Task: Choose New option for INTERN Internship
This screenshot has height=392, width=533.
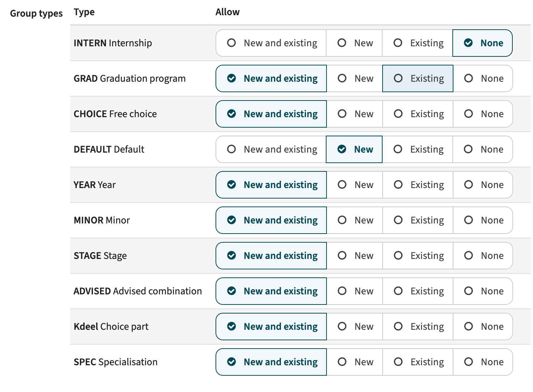Action: [x=354, y=43]
